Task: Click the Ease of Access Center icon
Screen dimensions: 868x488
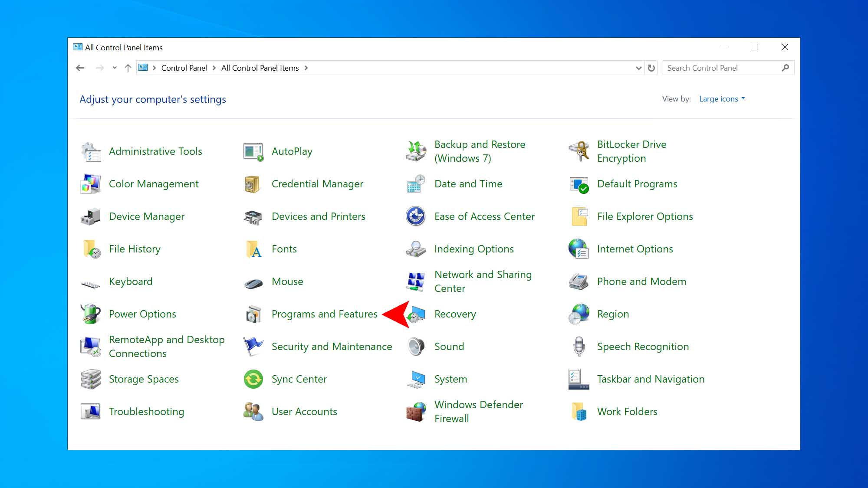Action: [416, 216]
